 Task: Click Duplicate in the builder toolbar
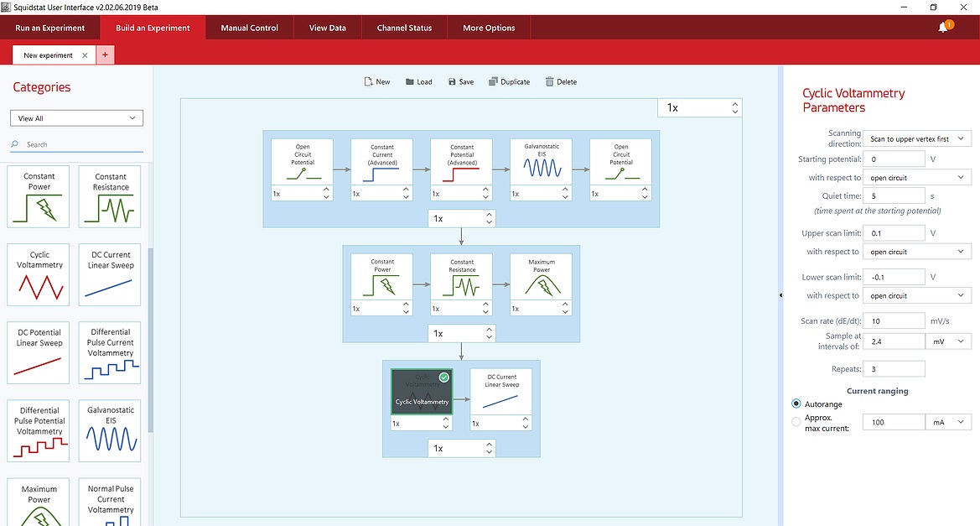pyautogui.click(x=509, y=82)
